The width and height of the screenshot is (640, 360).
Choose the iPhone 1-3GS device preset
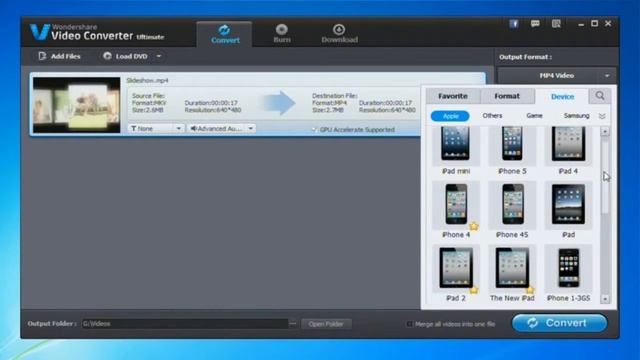[x=568, y=273]
